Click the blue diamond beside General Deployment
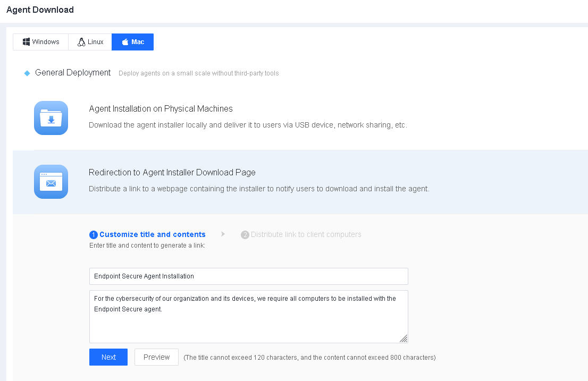The height and width of the screenshot is (381, 588). [x=27, y=73]
